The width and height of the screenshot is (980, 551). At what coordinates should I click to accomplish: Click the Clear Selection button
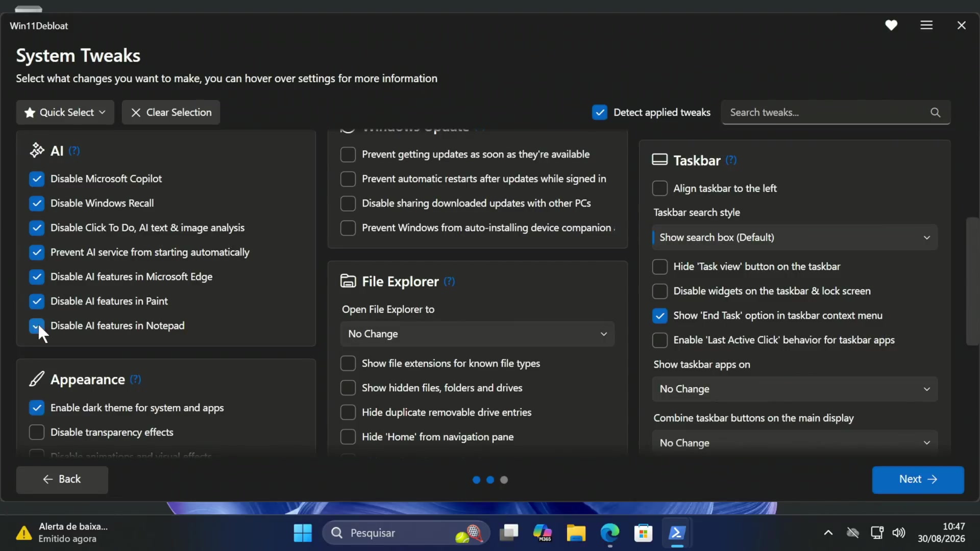[171, 112]
